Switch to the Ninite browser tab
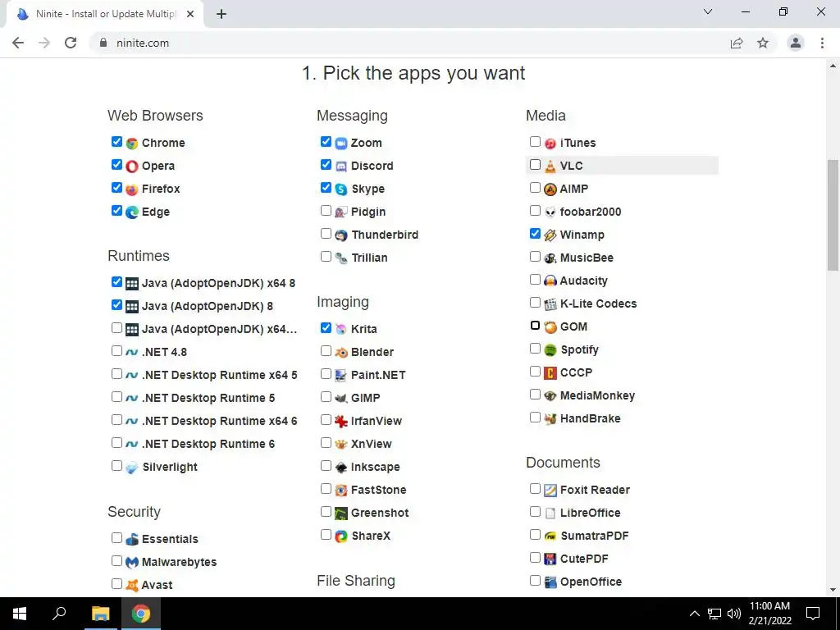Image resolution: width=840 pixels, height=630 pixels. pyautogui.click(x=105, y=14)
